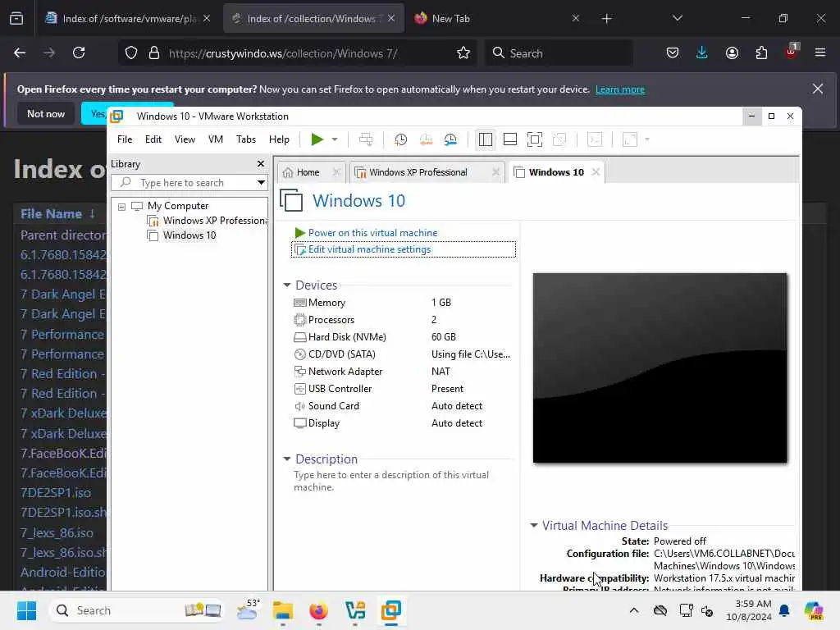
Task: Collapse the Virtual Machine Details section
Action: [533, 526]
